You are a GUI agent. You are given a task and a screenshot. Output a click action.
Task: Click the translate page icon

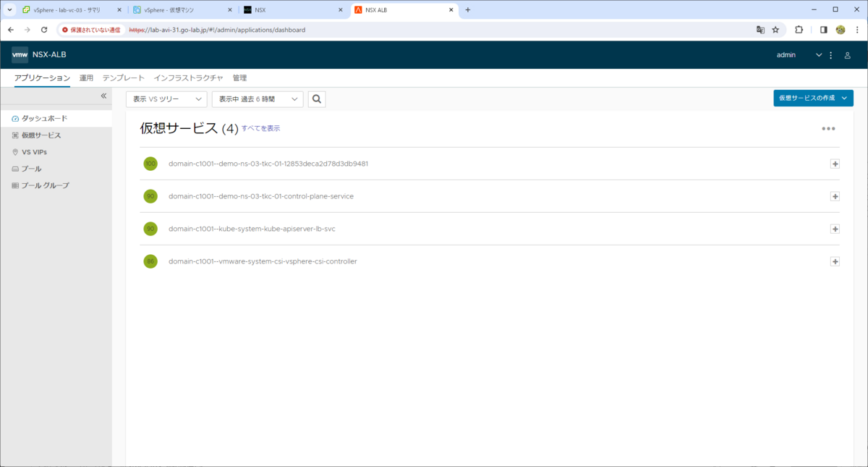760,30
